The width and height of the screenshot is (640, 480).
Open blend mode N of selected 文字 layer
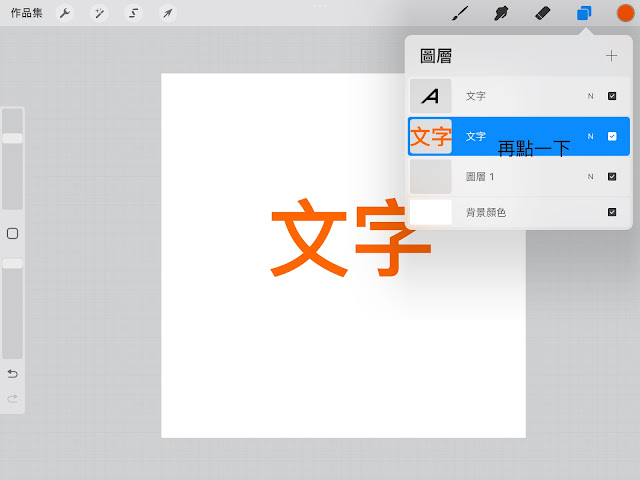(590, 136)
